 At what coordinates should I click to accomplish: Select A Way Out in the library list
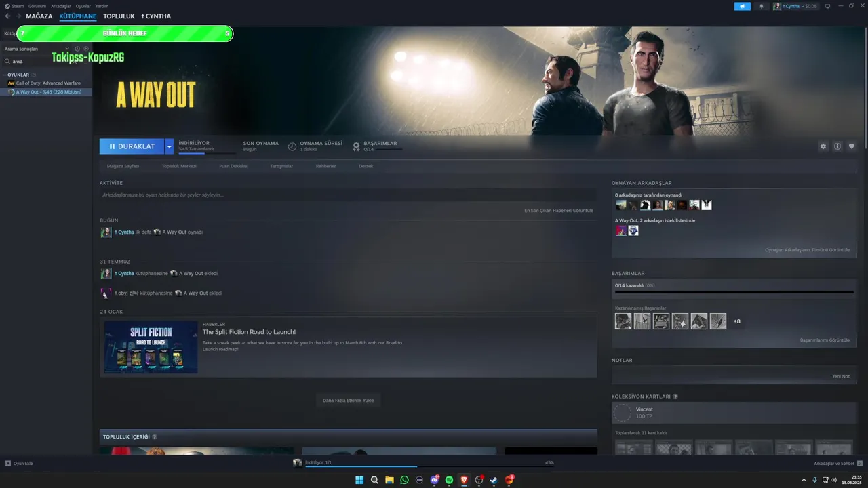click(46, 92)
